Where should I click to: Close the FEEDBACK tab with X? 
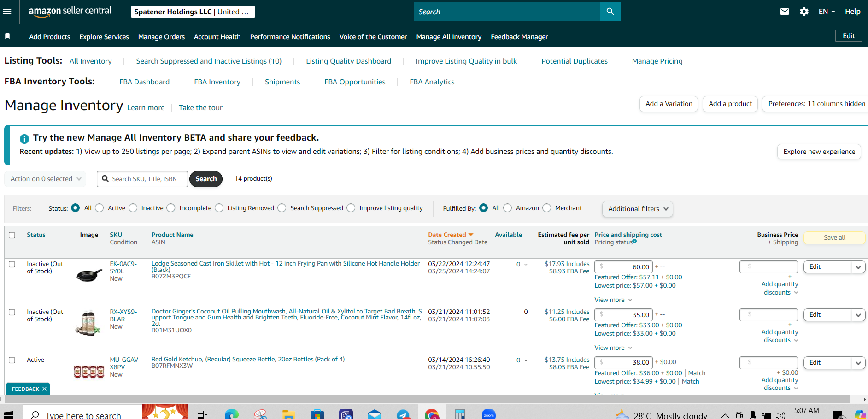coord(44,389)
